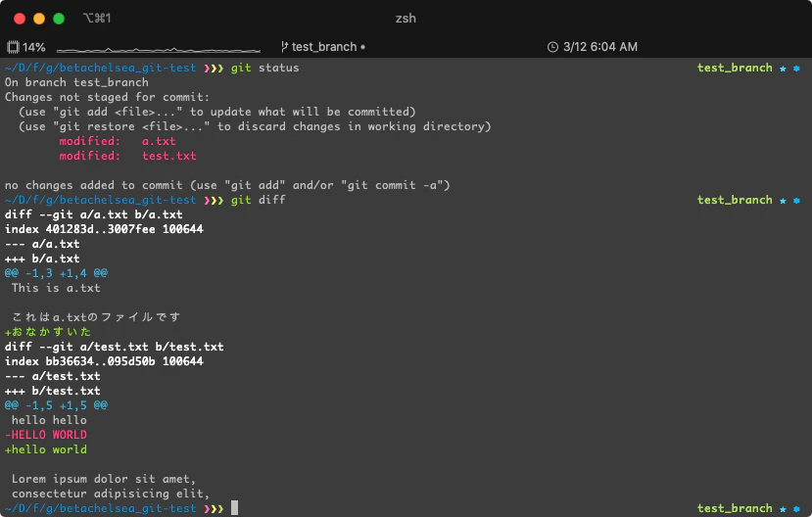Click 'no changes added to commit' line
The width and height of the screenshot is (812, 517).
pyautogui.click(x=227, y=185)
